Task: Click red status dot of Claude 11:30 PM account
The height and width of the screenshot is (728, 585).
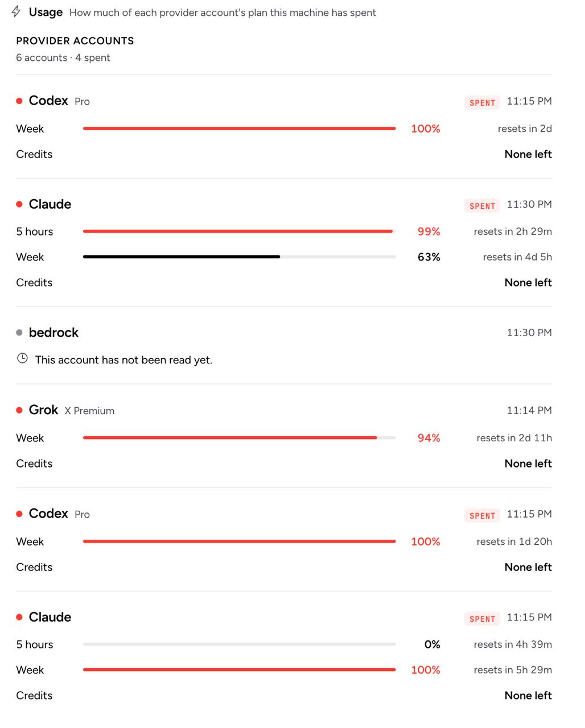Action: [x=19, y=204]
